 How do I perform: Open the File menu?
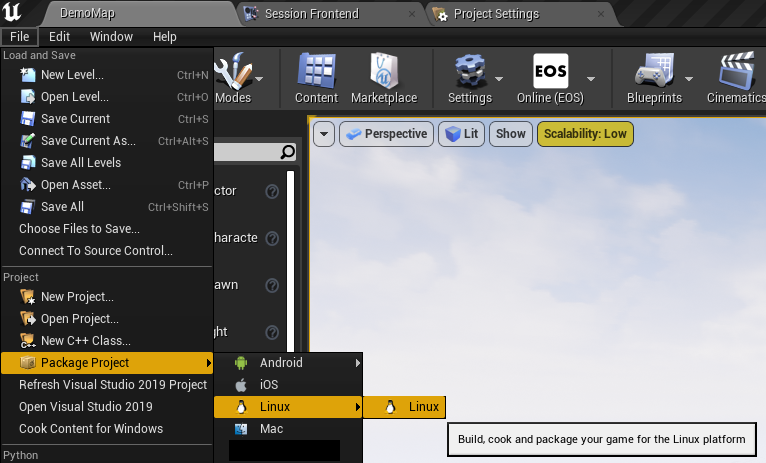pos(20,37)
